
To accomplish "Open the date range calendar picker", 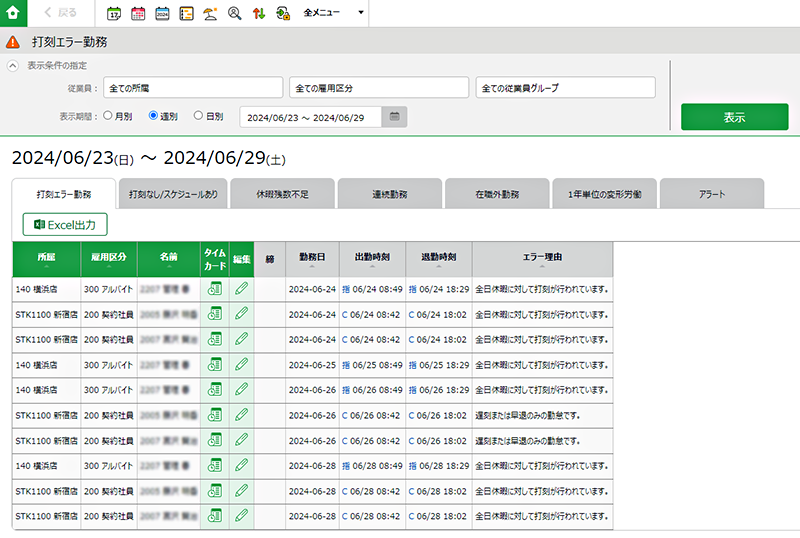I will click(x=396, y=117).
